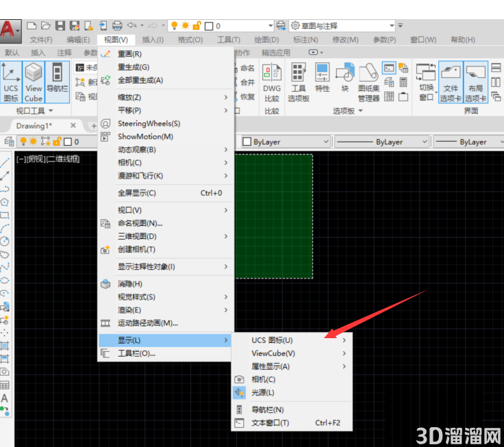Open the ByLayer linetype dropdown

[x=425, y=142]
